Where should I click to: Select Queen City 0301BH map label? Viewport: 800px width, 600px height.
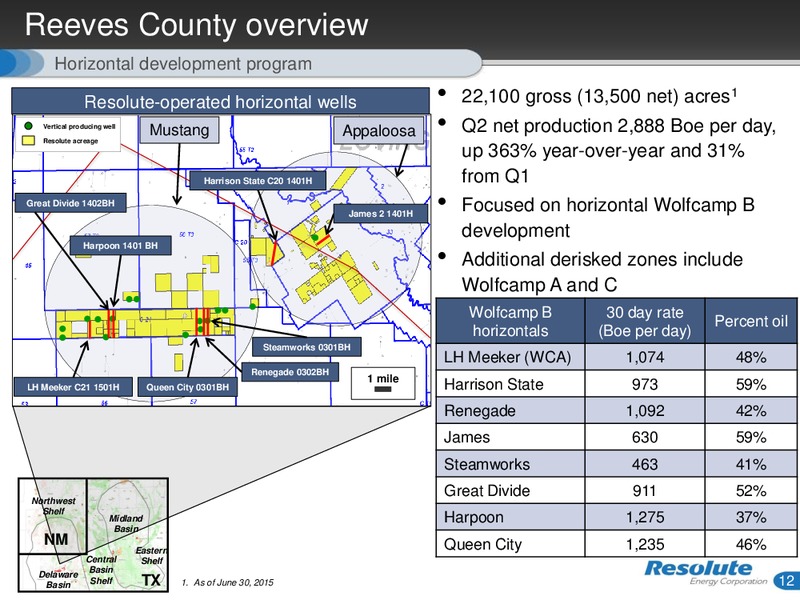pos(187,387)
